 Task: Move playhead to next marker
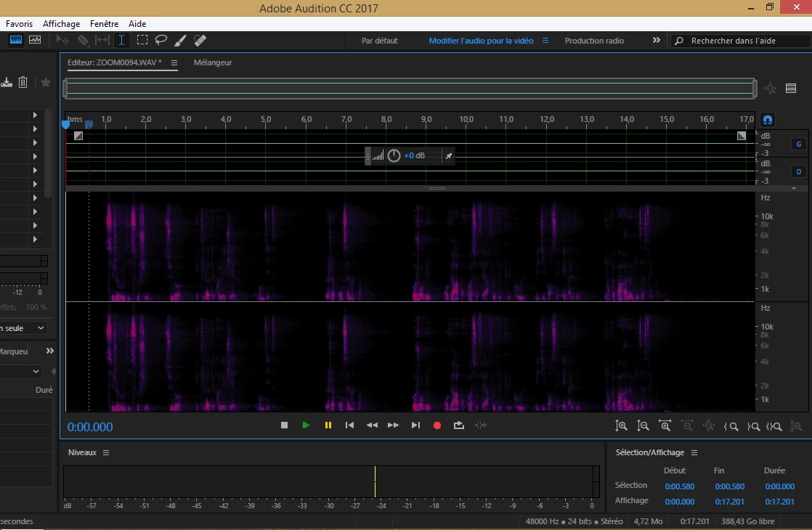point(415,425)
